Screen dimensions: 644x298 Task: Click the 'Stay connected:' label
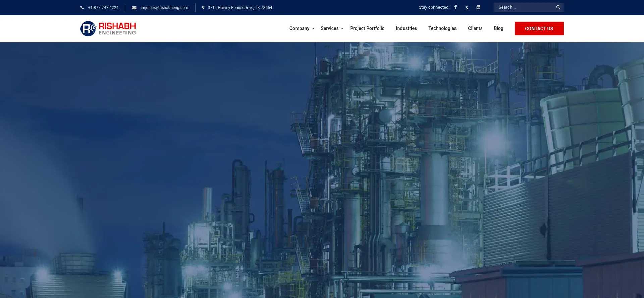pos(434,7)
